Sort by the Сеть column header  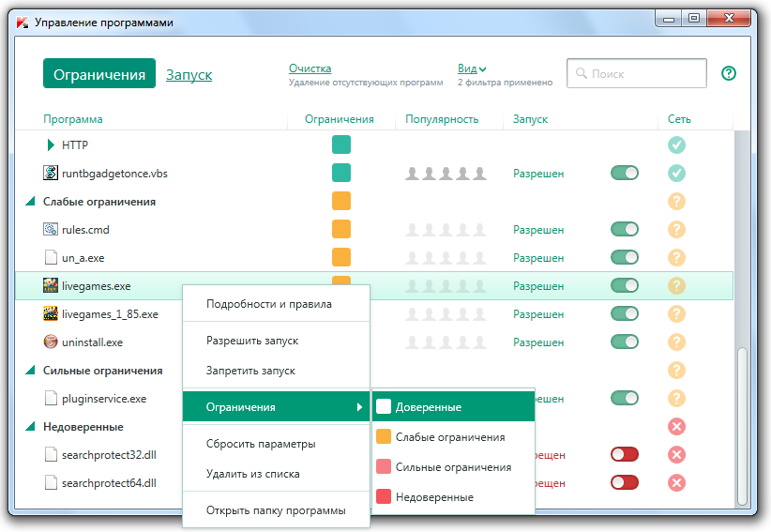[x=679, y=119]
